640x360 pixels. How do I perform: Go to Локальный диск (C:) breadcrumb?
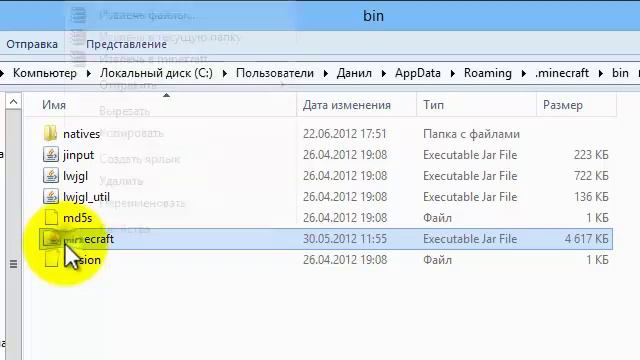[156, 73]
